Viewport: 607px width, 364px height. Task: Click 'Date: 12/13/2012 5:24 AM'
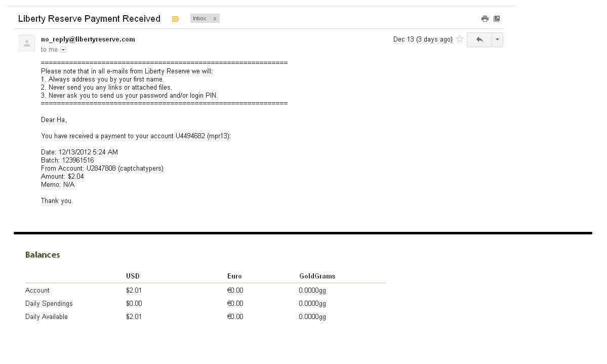point(79,152)
